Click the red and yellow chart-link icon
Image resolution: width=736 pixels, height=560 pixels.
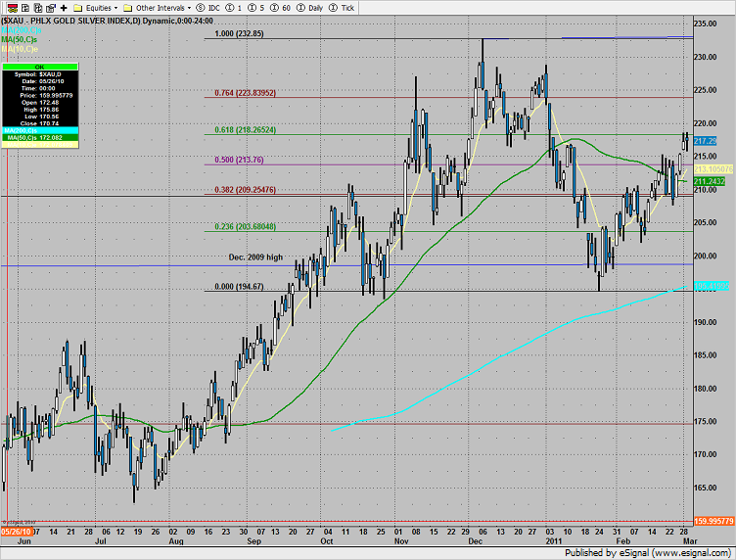pyautogui.click(x=13, y=8)
